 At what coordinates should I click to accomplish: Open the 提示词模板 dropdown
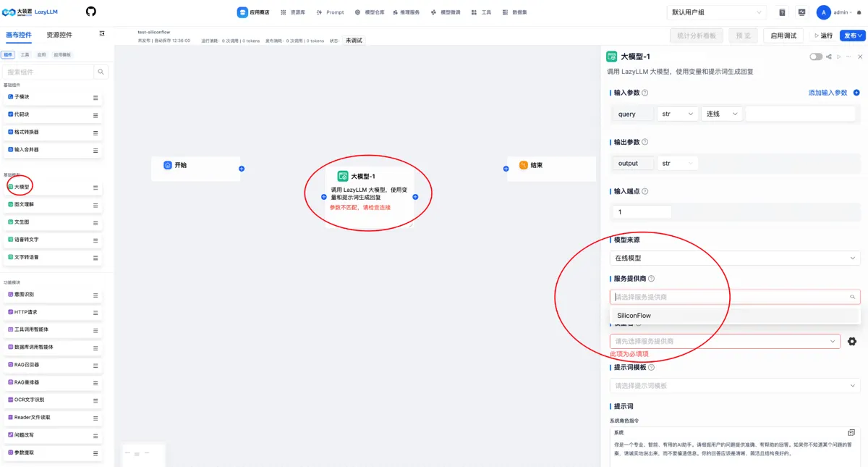tap(735, 386)
